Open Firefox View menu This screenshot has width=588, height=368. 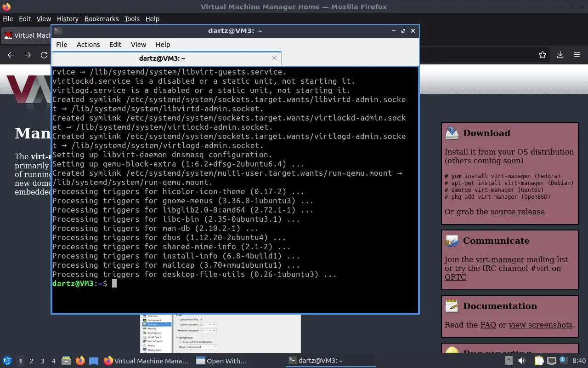click(44, 19)
